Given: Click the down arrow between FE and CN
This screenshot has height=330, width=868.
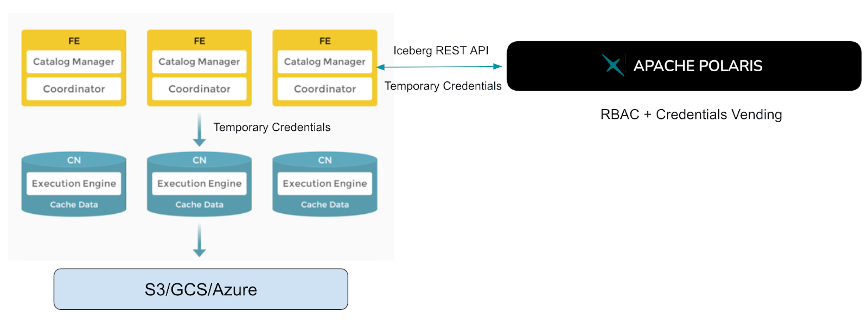Looking at the screenshot, I should coord(200,130).
